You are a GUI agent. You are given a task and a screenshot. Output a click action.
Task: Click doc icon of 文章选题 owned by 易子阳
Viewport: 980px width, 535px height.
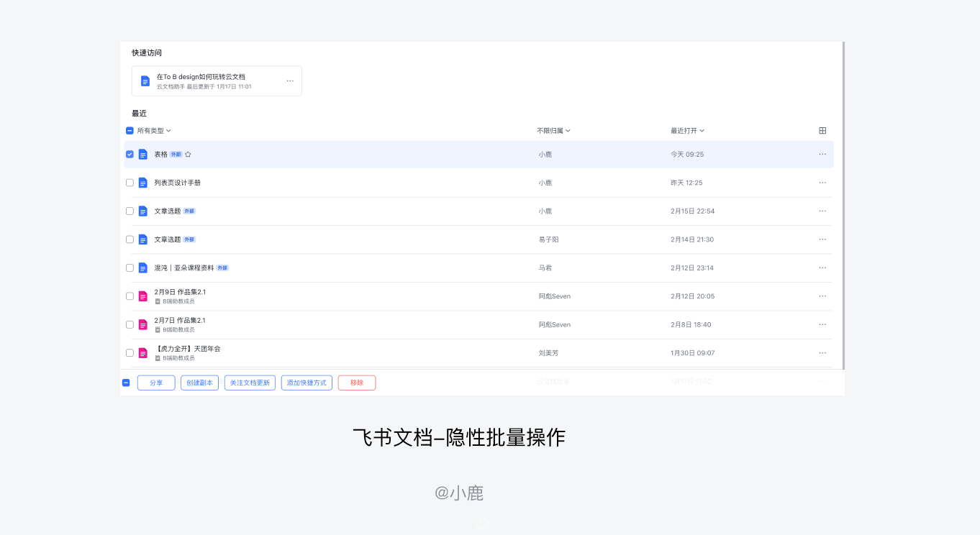click(x=143, y=239)
